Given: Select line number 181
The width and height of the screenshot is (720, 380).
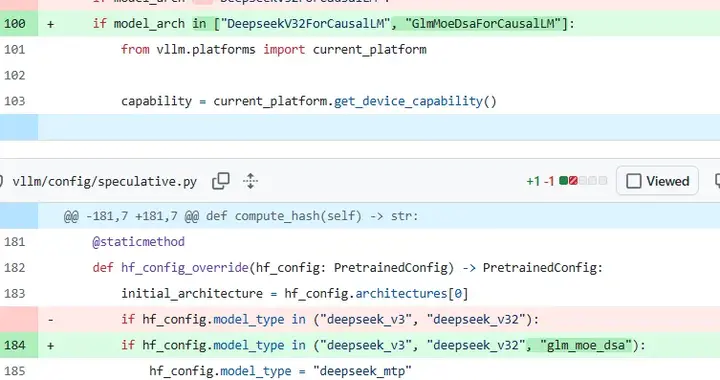Looking at the screenshot, I should pos(15,241).
